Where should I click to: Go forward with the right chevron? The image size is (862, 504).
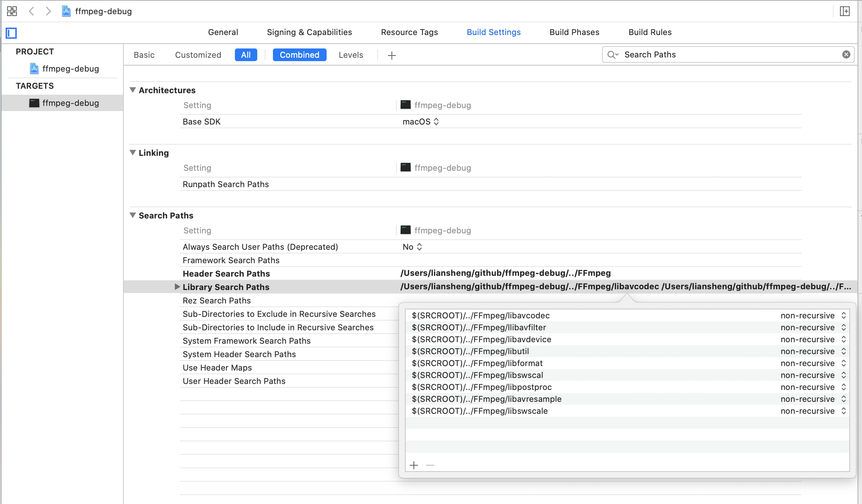coord(48,11)
